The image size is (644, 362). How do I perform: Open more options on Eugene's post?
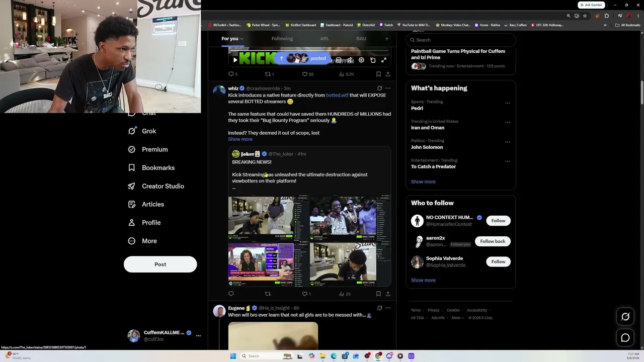point(388,308)
